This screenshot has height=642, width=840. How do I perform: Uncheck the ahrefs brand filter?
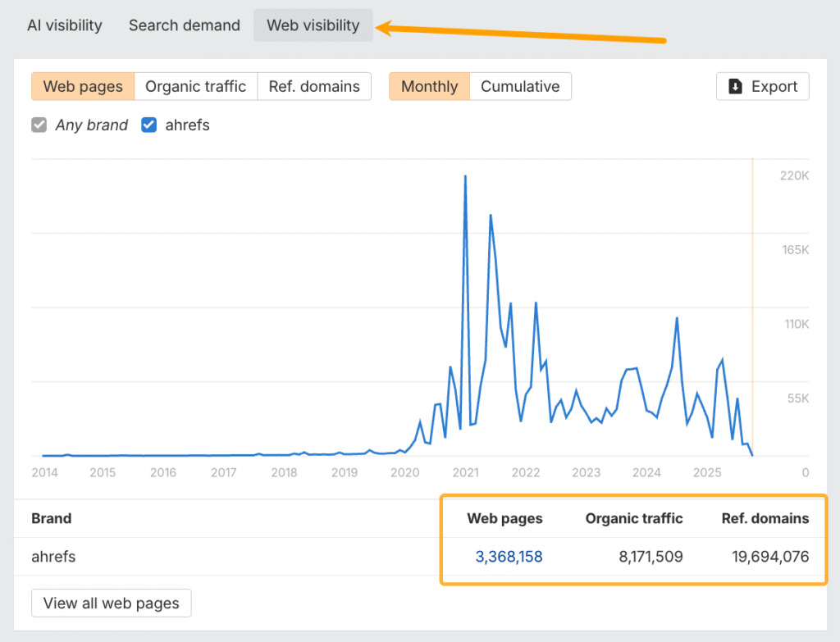point(148,125)
